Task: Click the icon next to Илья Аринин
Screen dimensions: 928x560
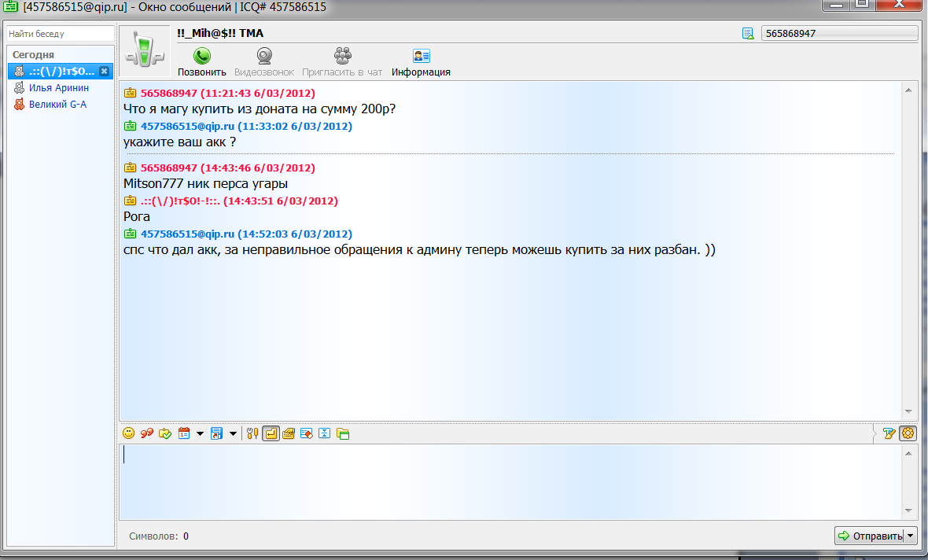Action: tap(19, 87)
